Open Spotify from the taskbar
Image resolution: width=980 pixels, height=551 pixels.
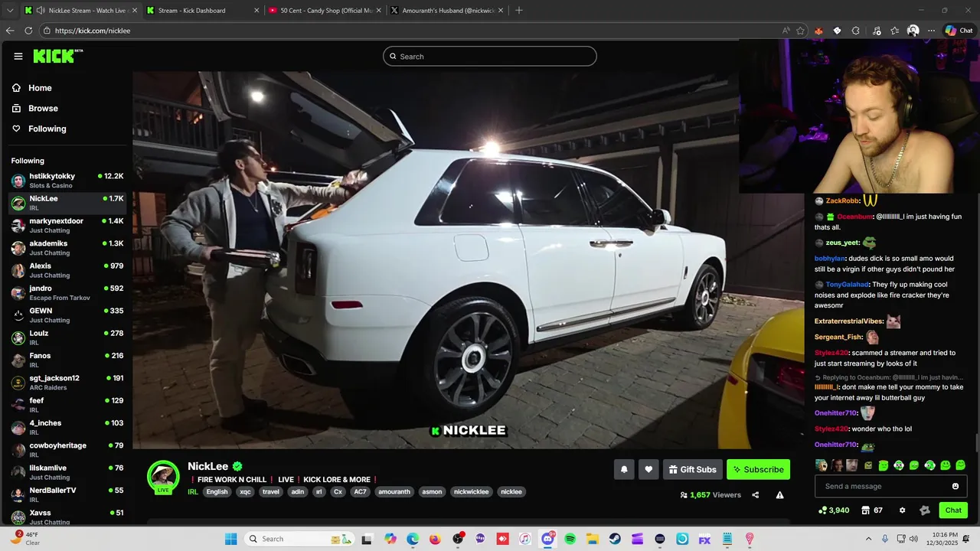pyautogui.click(x=570, y=539)
